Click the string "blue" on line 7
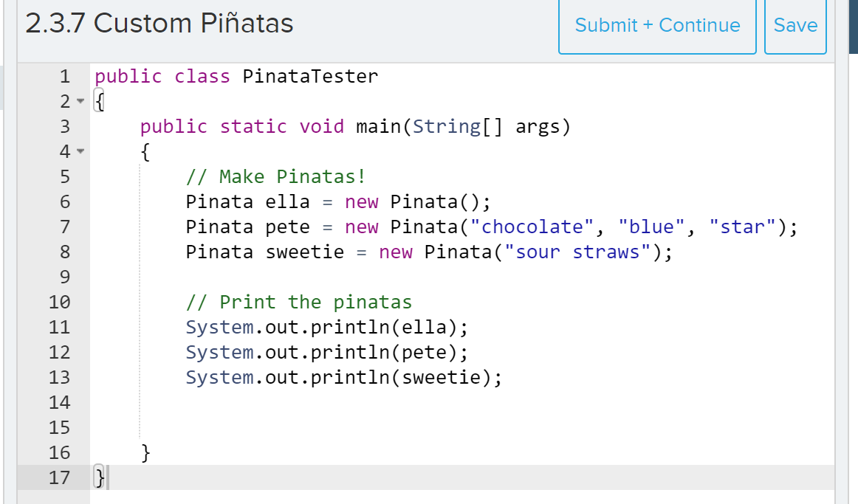Image resolution: width=858 pixels, height=504 pixels. [x=650, y=227]
